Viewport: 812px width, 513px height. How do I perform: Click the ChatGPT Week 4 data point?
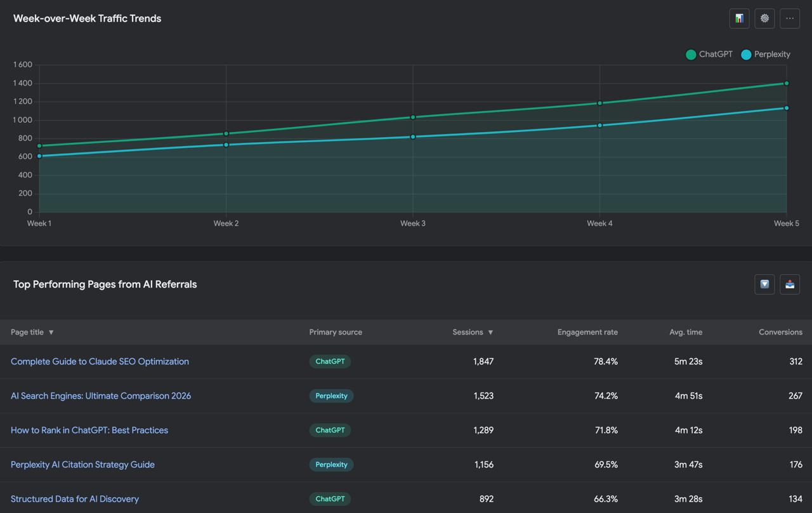(600, 103)
